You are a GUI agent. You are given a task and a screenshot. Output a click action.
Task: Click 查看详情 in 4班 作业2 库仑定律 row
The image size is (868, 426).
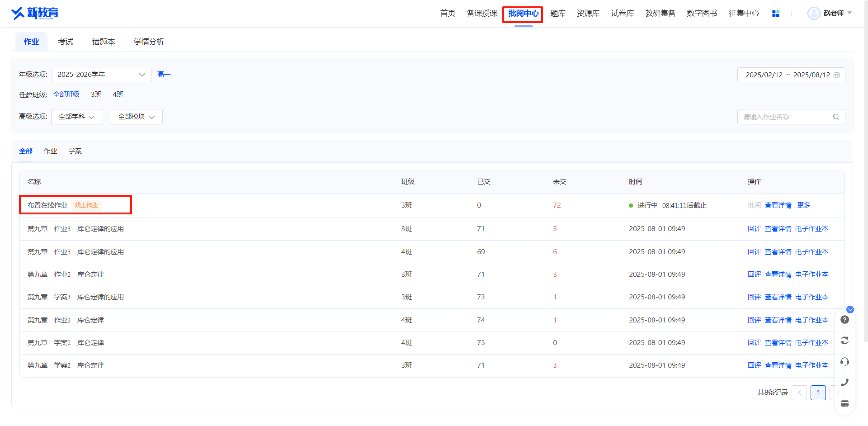(x=778, y=320)
